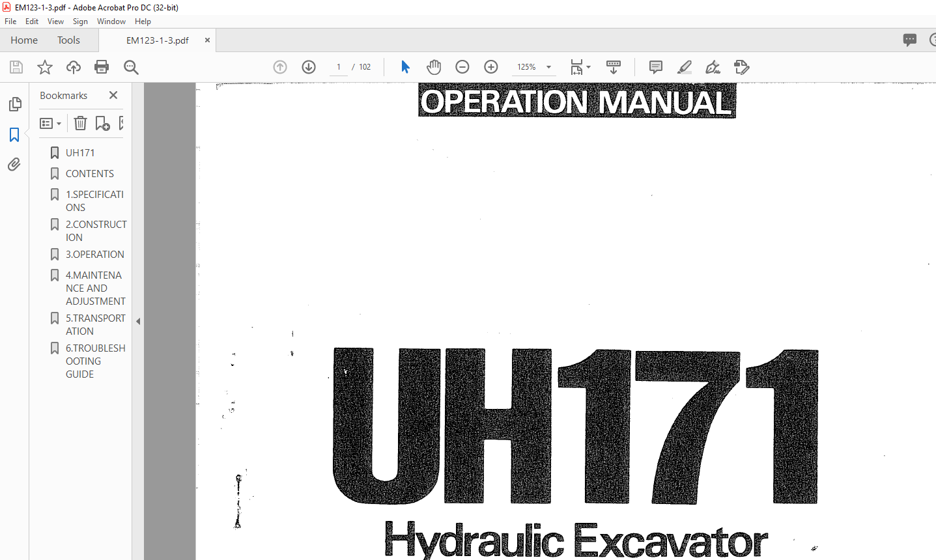Zoom in with the plus icon
This screenshot has height=560, width=936.
[x=491, y=67]
